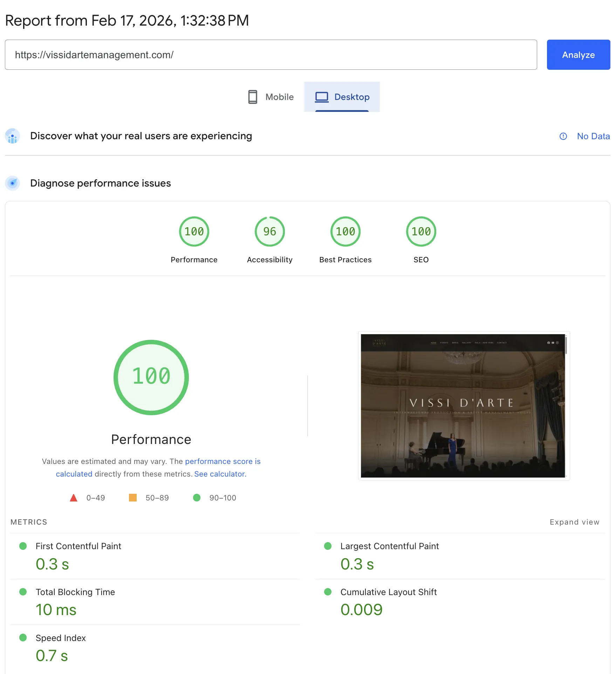The width and height of the screenshot is (616, 674).
Task: Select the SEO score gauge
Action: pos(421,231)
